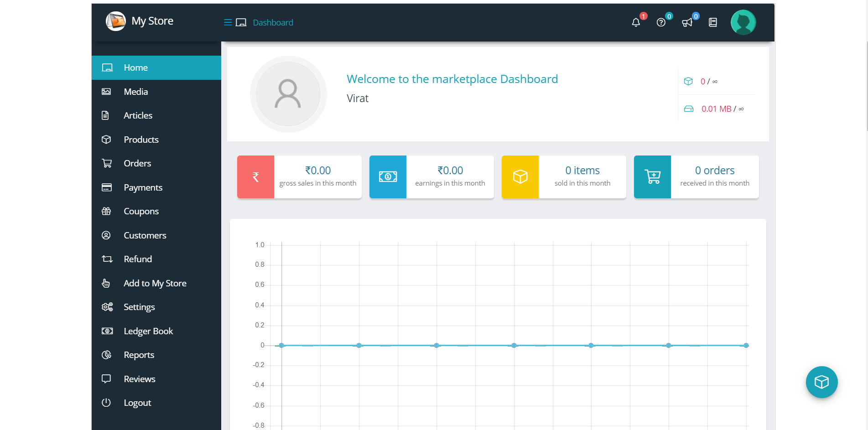Image resolution: width=868 pixels, height=430 pixels.
Task: Click the Ledger Book icon in sidebar
Action: pos(106,331)
